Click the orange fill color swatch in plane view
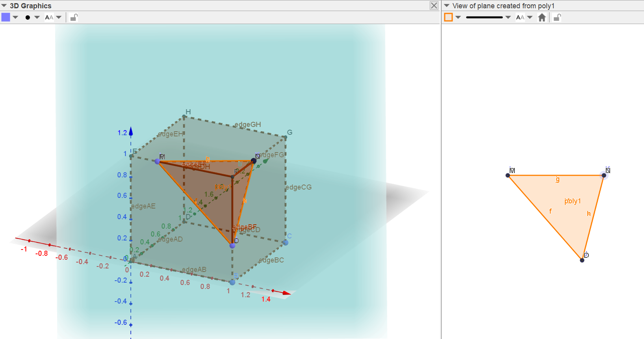Viewport: 644px width, 339px height. 448,17
